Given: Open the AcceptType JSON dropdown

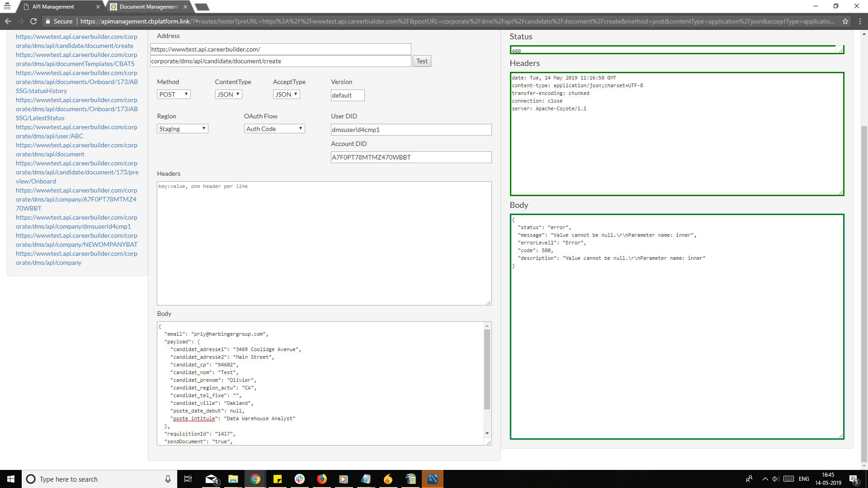Looking at the screenshot, I should point(286,94).
